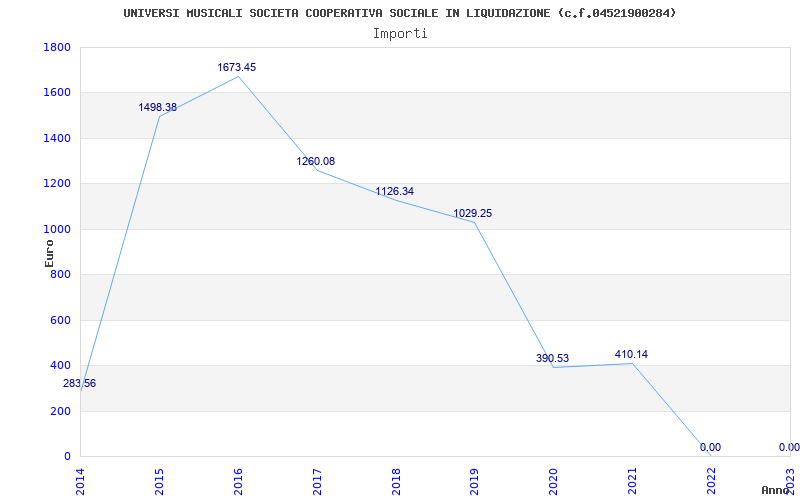Click the 1029.25 data label
The width and height of the screenshot is (800, 500).
pos(473,213)
